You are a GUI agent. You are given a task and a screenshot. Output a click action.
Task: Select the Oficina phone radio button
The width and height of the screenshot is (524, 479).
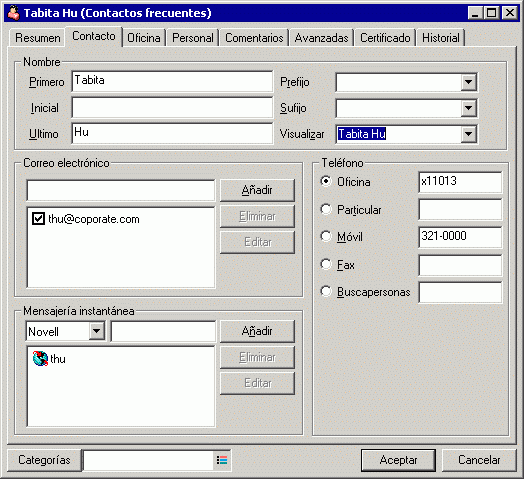tap(326, 182)
